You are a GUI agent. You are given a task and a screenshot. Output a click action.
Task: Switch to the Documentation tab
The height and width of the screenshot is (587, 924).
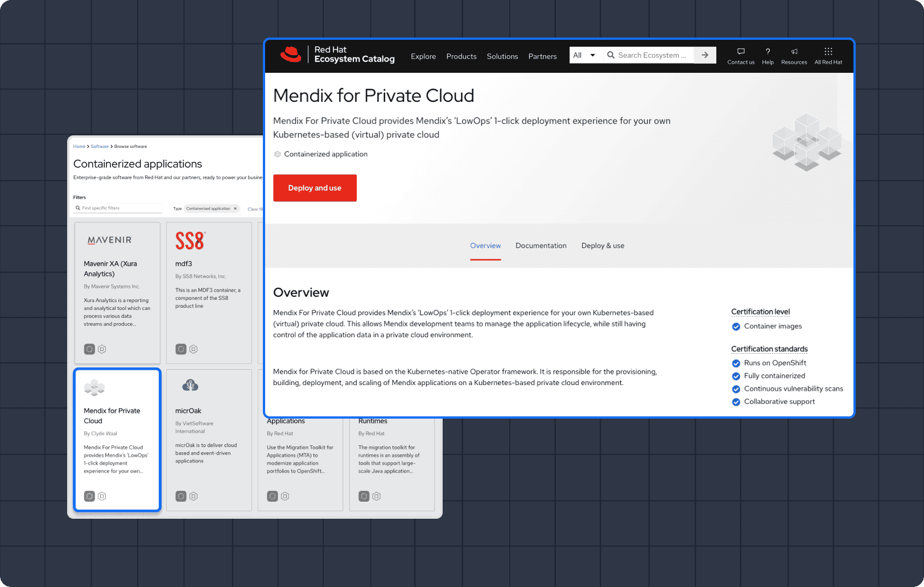click(x=541, y=246)
